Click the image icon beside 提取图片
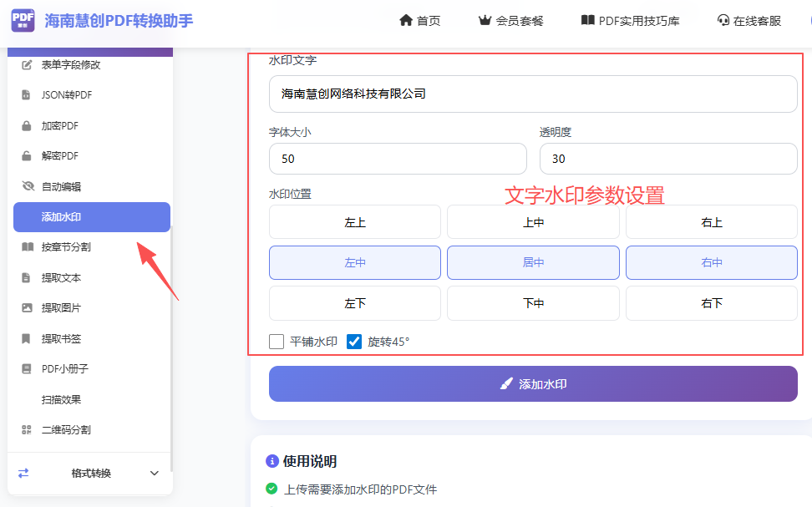The image size is (812, 507). pyautogui.click(x=27, y=307)
